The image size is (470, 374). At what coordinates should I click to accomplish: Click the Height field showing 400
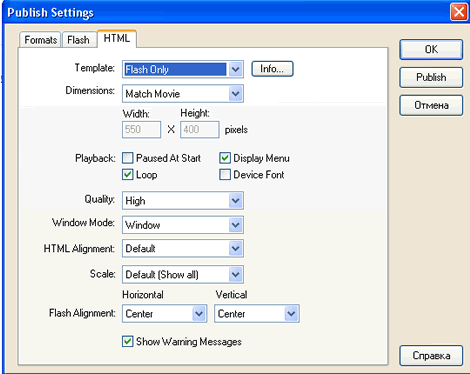point(200,129)
